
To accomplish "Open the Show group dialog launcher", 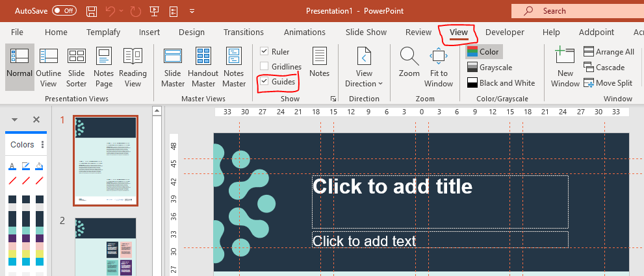I will [333, 99].
